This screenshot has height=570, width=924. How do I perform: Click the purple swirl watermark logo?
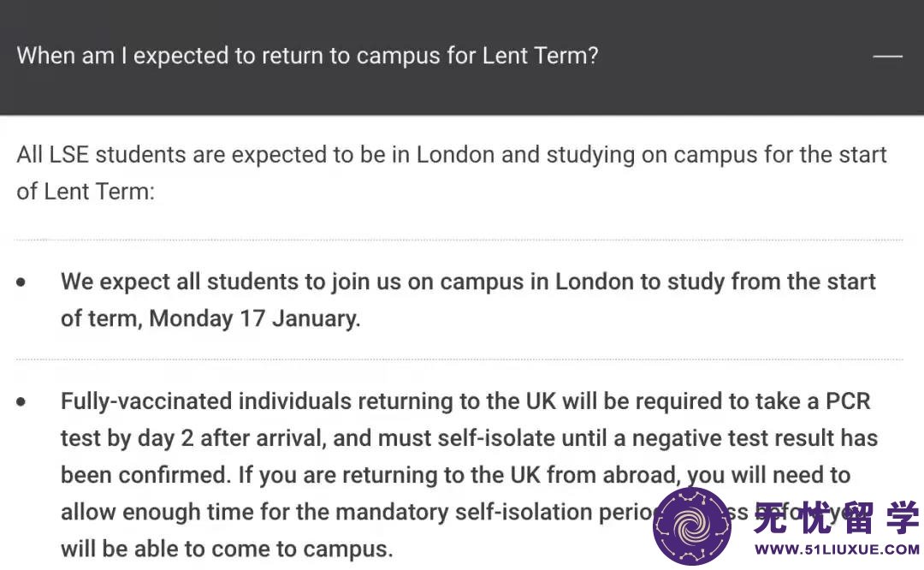(x=692, y=525)
